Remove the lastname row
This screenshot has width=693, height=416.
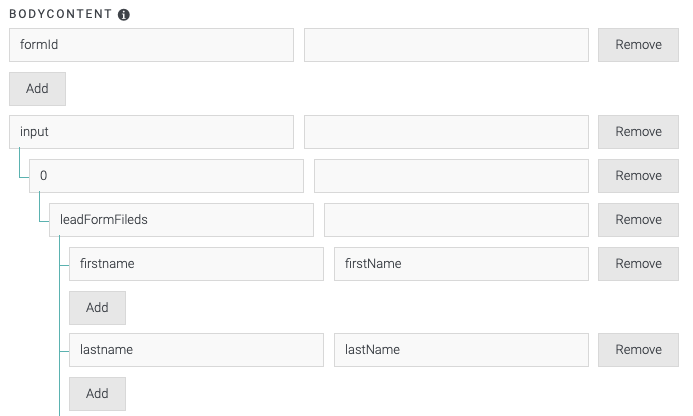coord(638,350)
